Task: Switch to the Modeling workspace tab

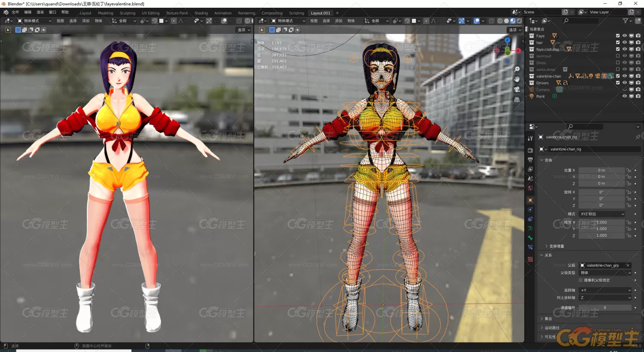Action: click(x=106, y=13)
